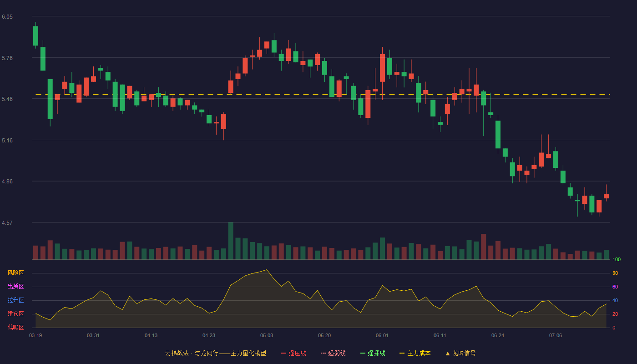Click the tallest volume bar after 04-23
Viewport: 637px width, 364px height.
tap(231, 241)
